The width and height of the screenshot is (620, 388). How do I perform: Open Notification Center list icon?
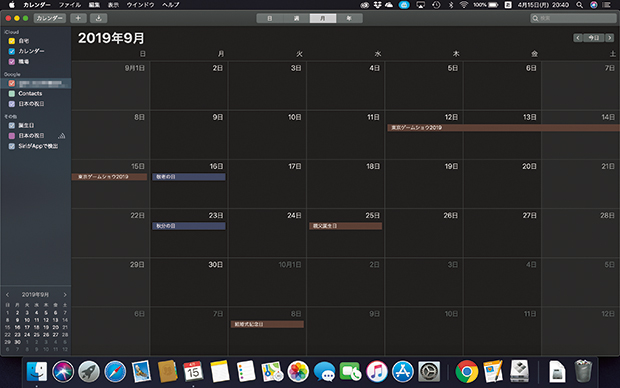click(x=607, y=5)
